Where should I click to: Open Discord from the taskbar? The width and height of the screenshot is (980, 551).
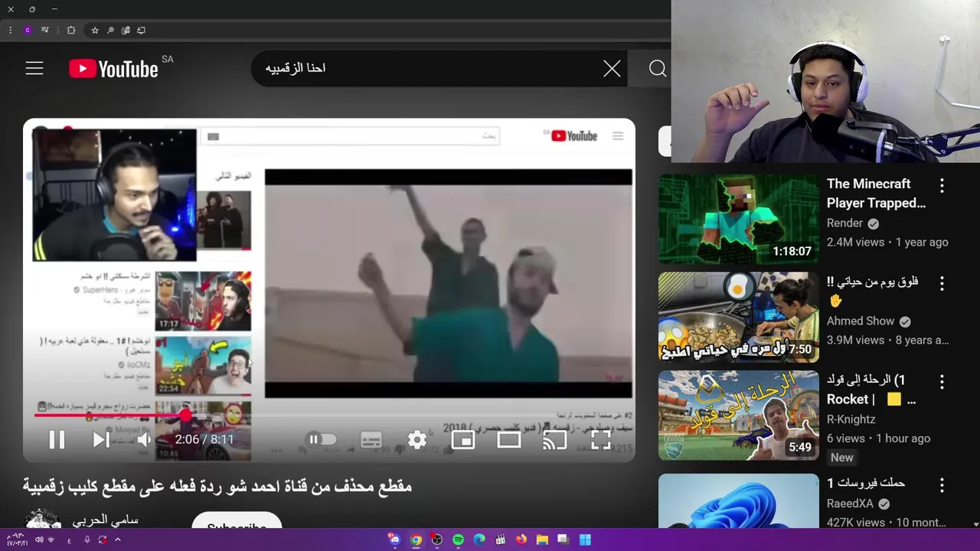click(x=394, y=540)
